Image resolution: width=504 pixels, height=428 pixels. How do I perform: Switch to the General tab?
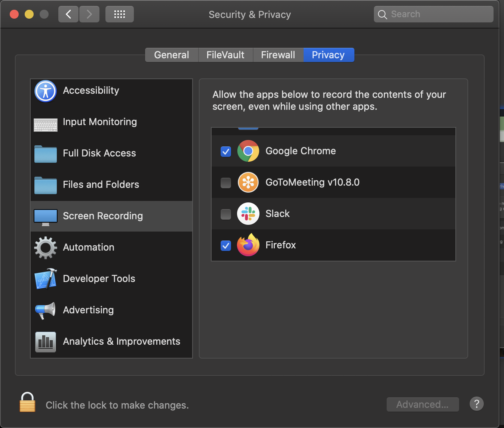pyautogui.click(x=171, y=55)
